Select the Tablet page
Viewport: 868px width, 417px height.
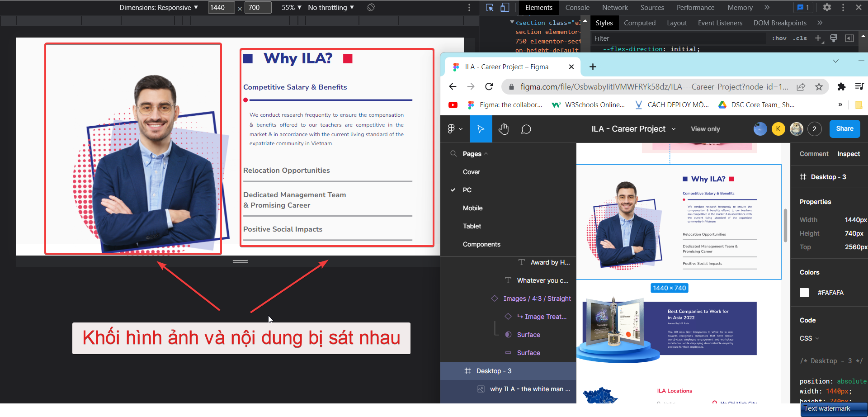(472, 226)
